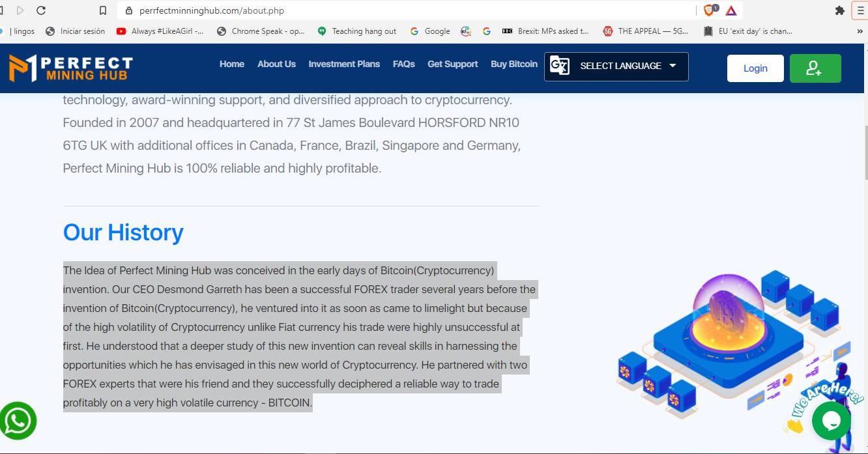The image size is (868, 454).
Task: Go to the Home nav item
Action: (x=232, y=64)
